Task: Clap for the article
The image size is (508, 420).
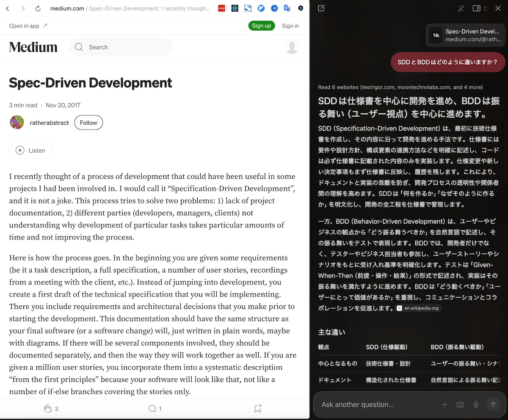Action: 48,409
